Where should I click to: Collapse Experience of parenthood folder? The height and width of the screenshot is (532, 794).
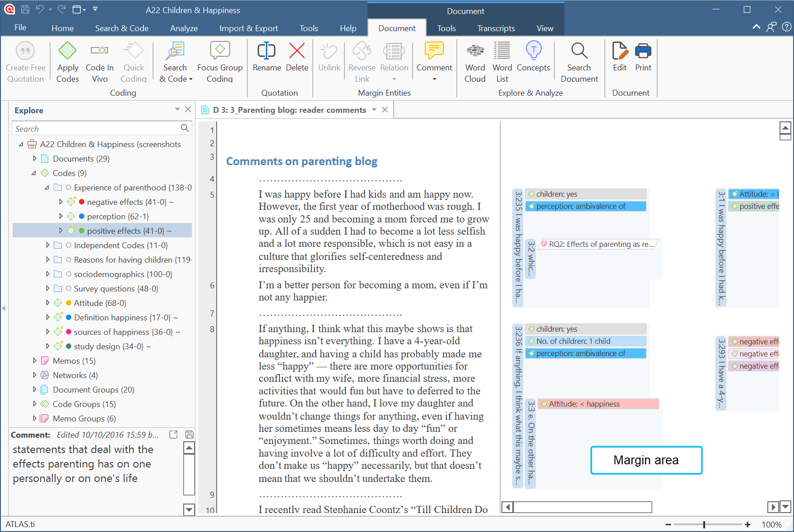coord(47,187)
